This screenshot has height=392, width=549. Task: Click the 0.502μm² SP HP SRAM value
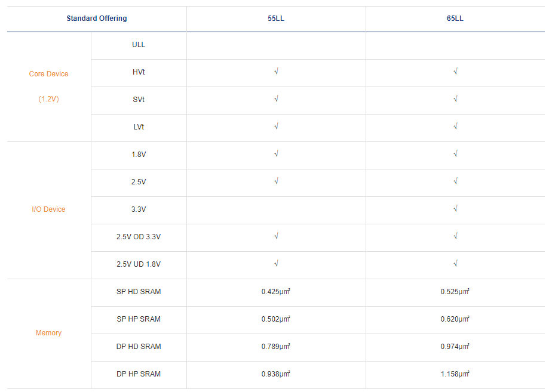coord(276,319)
